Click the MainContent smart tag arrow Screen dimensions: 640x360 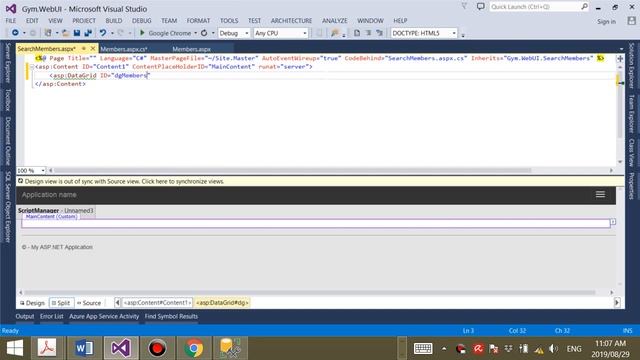[613, 222]
